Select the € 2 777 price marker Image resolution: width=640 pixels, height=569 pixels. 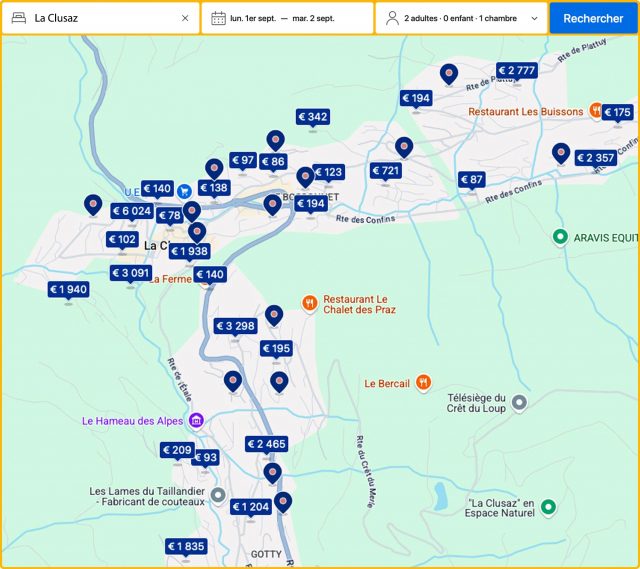516,71
